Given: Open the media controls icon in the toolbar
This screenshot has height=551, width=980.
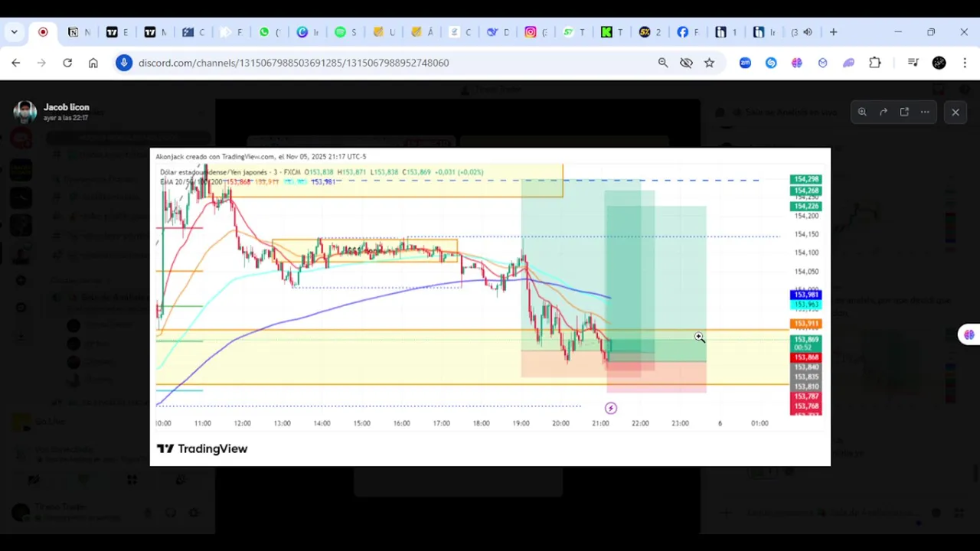Looking at the screenshot, I should [913, 63].
